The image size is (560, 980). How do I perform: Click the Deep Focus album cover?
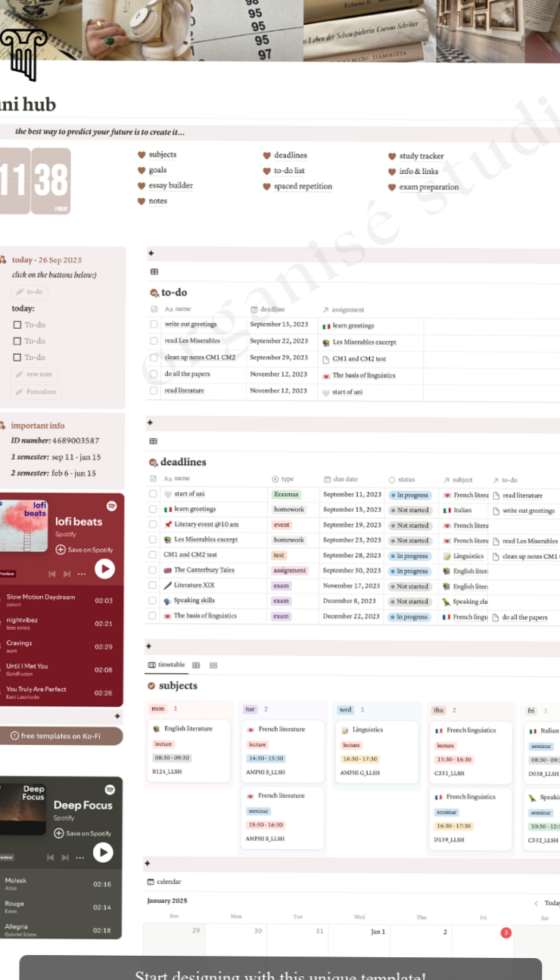point(23,808)
